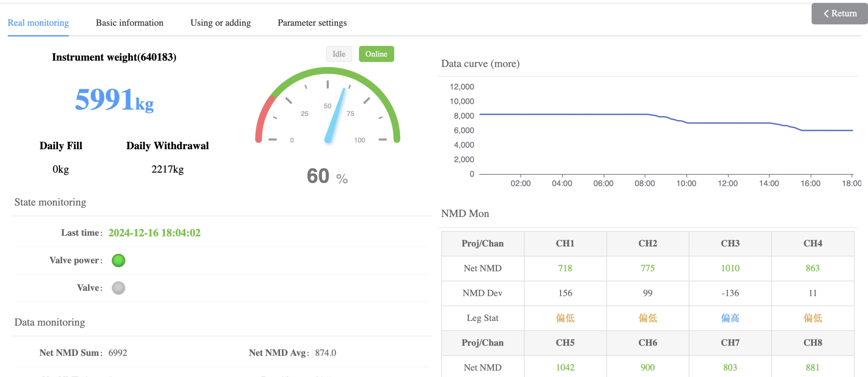Click CH4 Net NMD value 863
Screen dimensions: 868x377
813,268
